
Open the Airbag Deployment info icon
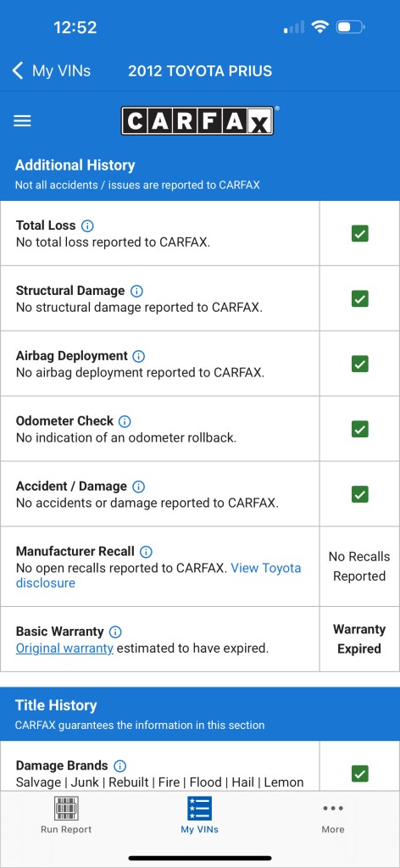(139, 357)
